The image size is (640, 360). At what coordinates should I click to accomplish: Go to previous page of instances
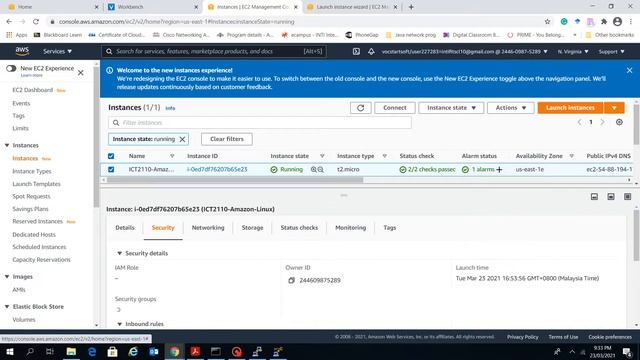tap(579, 122)
